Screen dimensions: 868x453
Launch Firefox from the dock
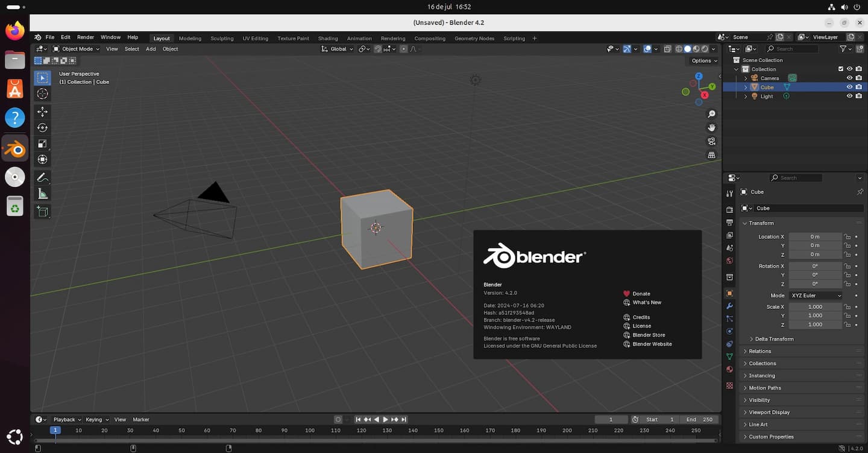14,31
